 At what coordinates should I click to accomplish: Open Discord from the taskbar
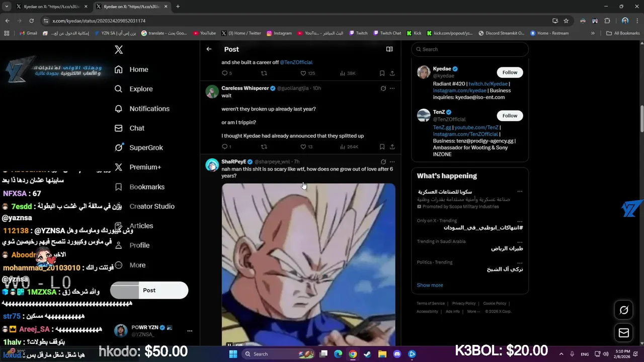[397, 354]
